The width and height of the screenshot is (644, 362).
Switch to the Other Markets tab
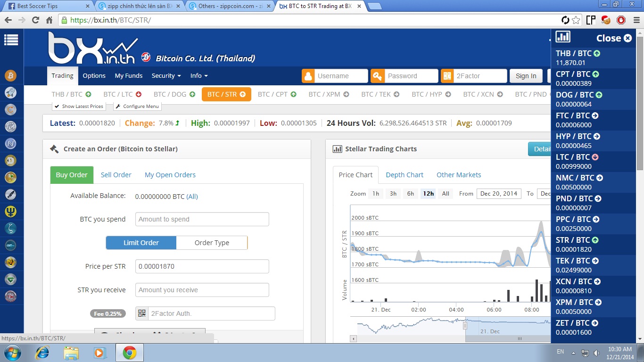(x=459, y=175)
